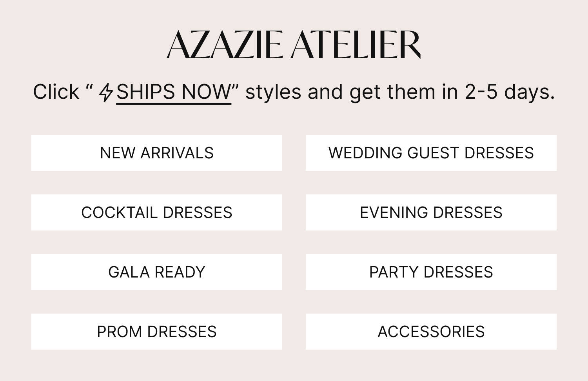Go to Evening Dresses
The width and height of the screenshot is (588, 381).
point(431,212)
